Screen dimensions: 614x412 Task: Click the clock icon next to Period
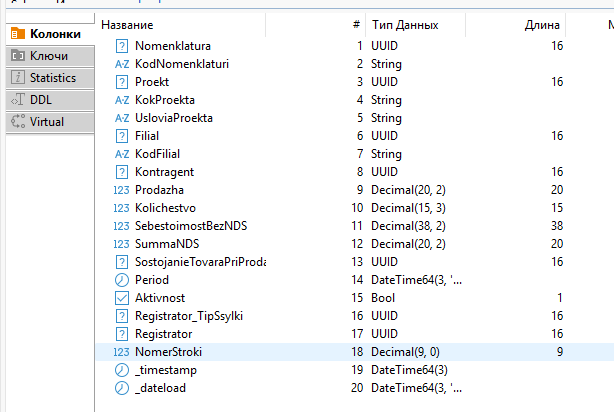click(122, 280)
